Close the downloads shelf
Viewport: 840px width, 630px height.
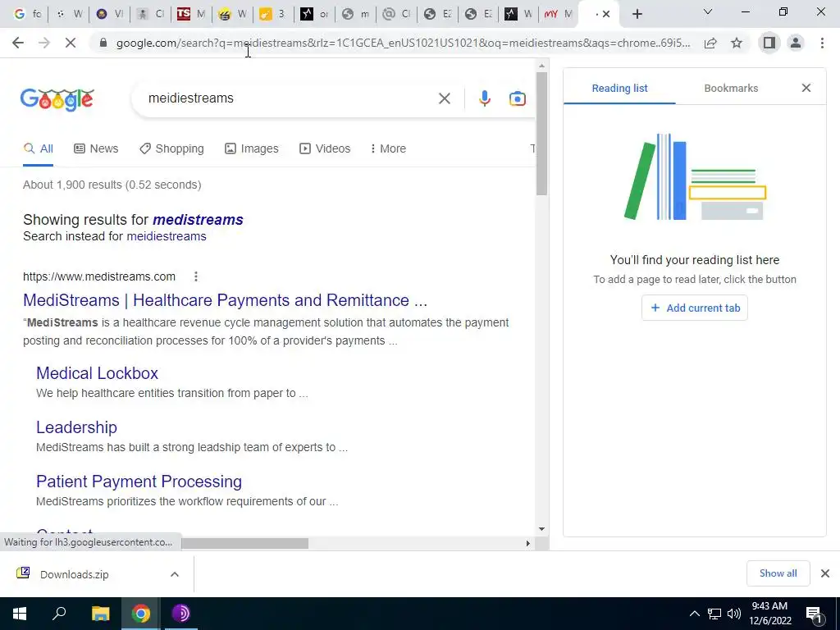coord(825,573)
